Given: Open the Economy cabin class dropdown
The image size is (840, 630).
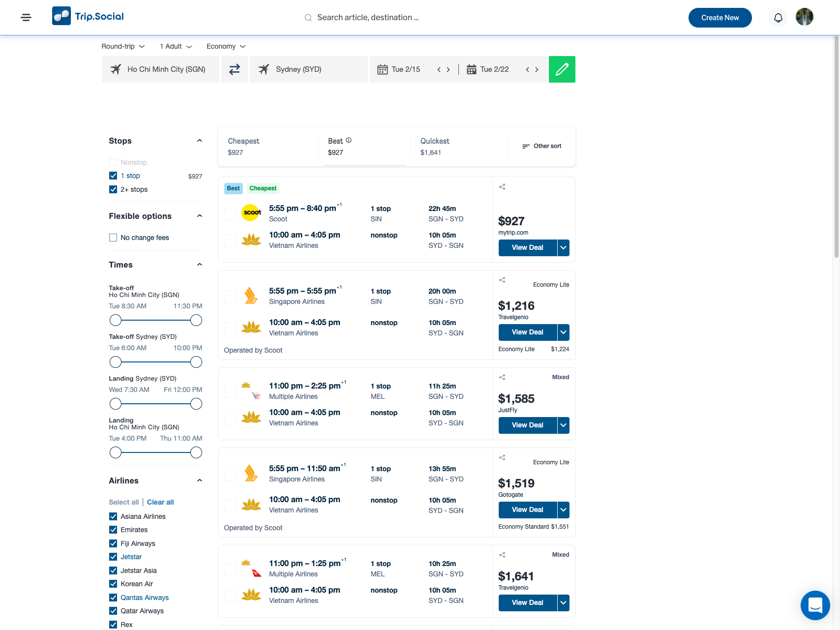Looking at the screenshot, I should [226, 46].
